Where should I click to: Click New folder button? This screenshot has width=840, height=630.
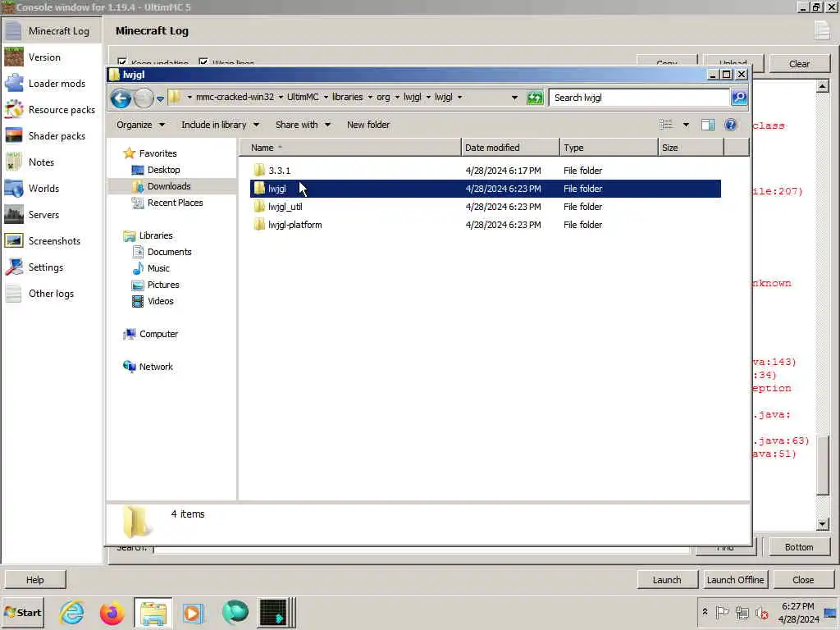click(368, 125)
